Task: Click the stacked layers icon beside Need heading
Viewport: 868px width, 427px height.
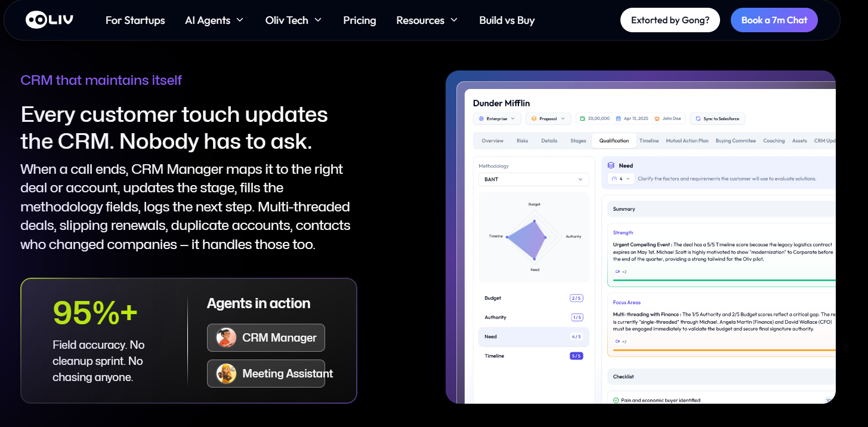Action: point(611,165)
